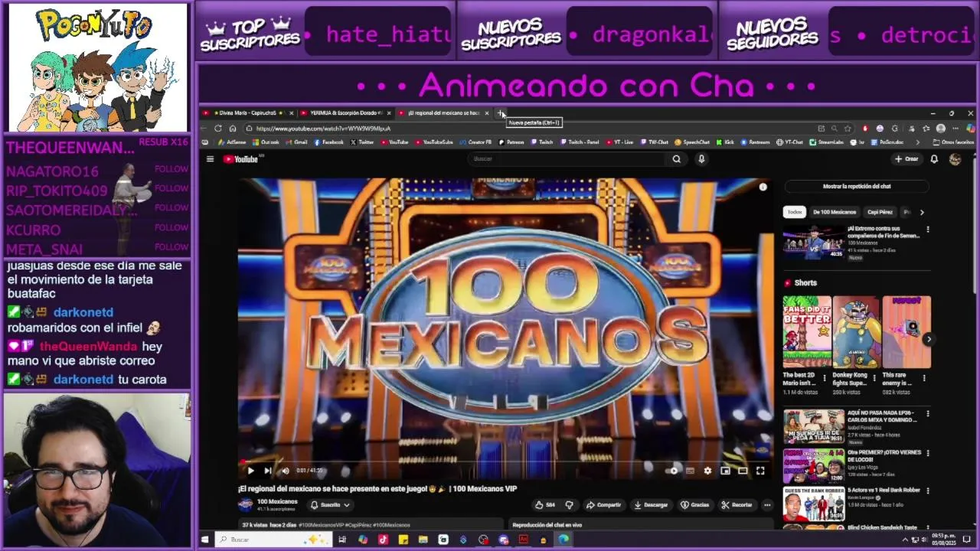Screen dimensions: 980x551
Task: Show next Shorts with arrow
Action: click(x=928, y=339)
